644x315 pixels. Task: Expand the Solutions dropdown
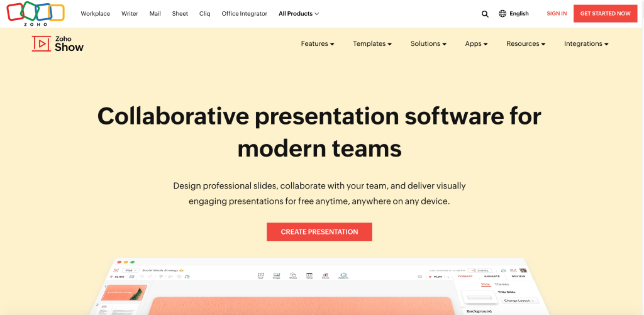pos(428,44)
